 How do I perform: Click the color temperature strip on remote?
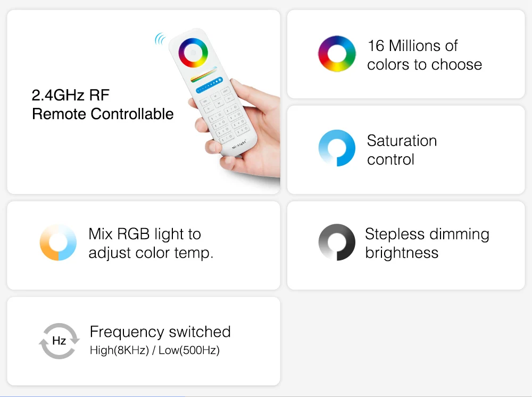click(204, 74)
